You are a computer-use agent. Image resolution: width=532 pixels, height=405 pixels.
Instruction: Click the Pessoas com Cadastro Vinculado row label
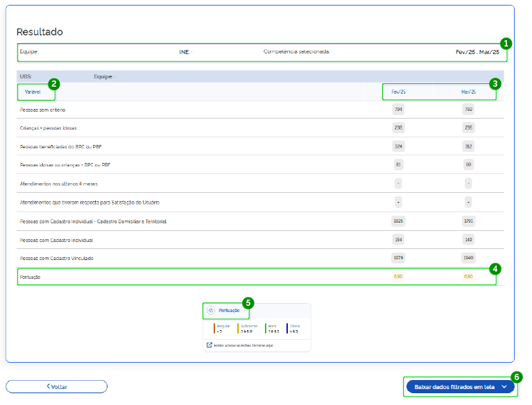[x=57, y=258]
